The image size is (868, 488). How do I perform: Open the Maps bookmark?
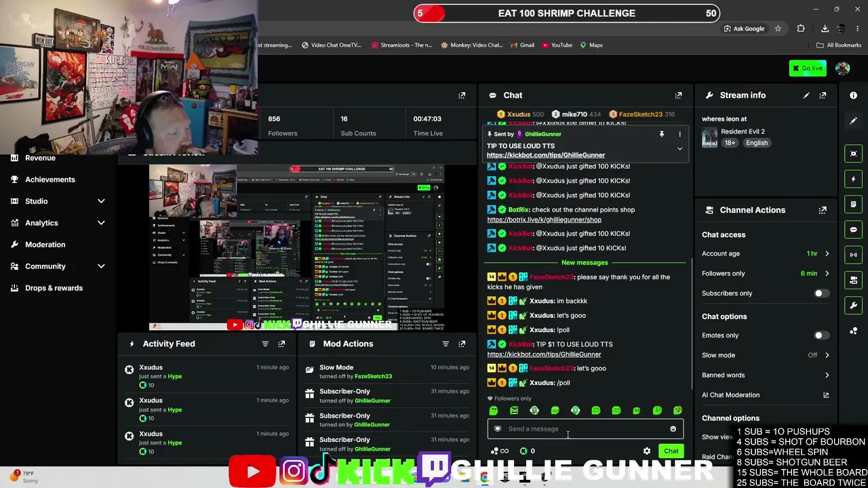(x=591, y=45)
